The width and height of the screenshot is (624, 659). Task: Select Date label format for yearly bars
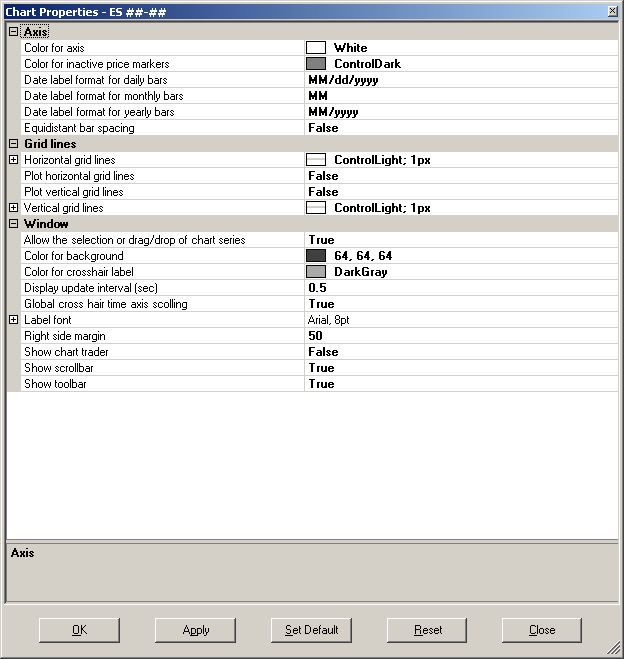pyautogui.click(x=99, y=112)
